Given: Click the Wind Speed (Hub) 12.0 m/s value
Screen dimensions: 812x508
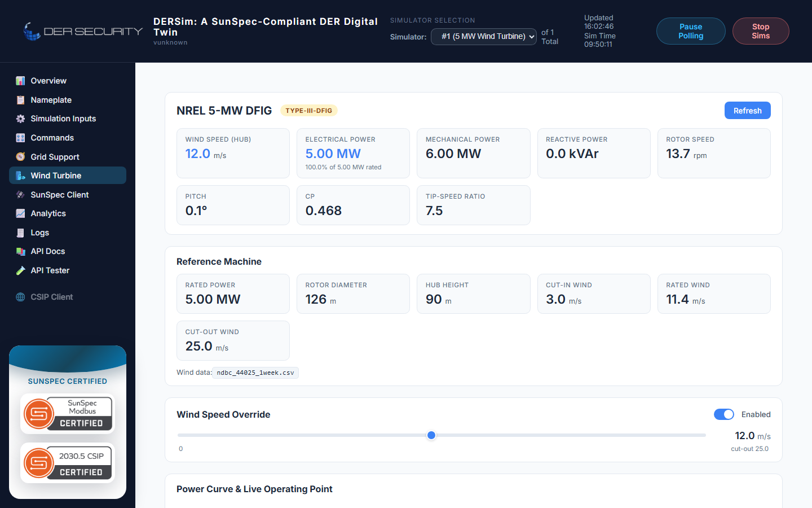Looking at the screenshot, I should pos(206,154).
